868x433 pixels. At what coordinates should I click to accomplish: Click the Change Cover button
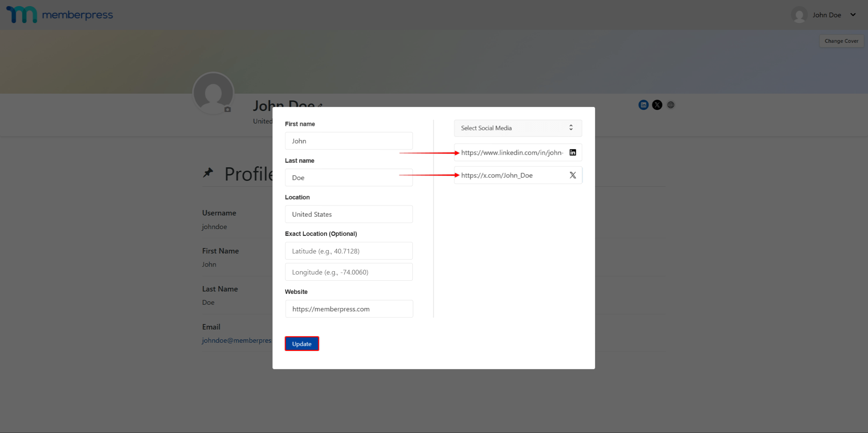pyautogui.click(x=841, y=41)
